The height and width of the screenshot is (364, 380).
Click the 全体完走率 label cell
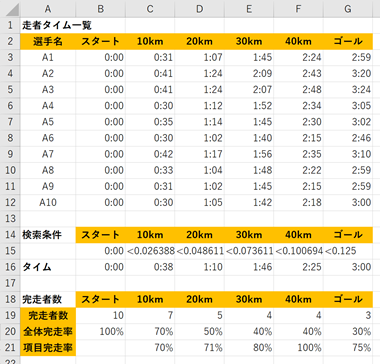coord(48,332)
